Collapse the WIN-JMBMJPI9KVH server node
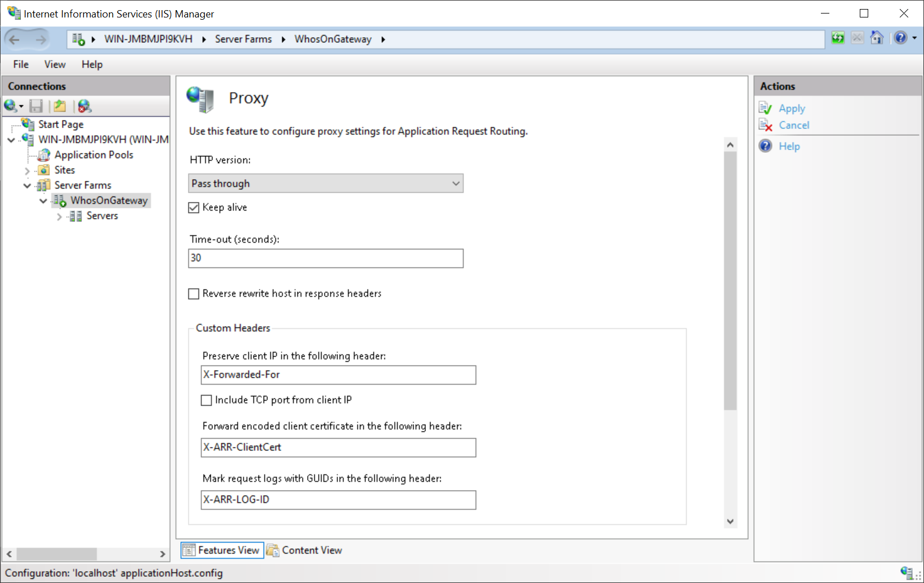 pyautogui.click(x=11, y=140)
